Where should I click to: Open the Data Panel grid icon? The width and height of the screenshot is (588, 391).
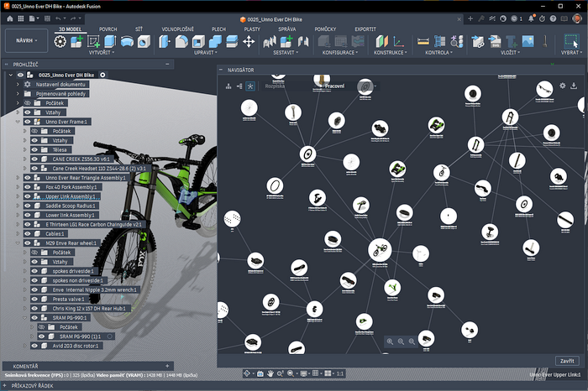21,18
